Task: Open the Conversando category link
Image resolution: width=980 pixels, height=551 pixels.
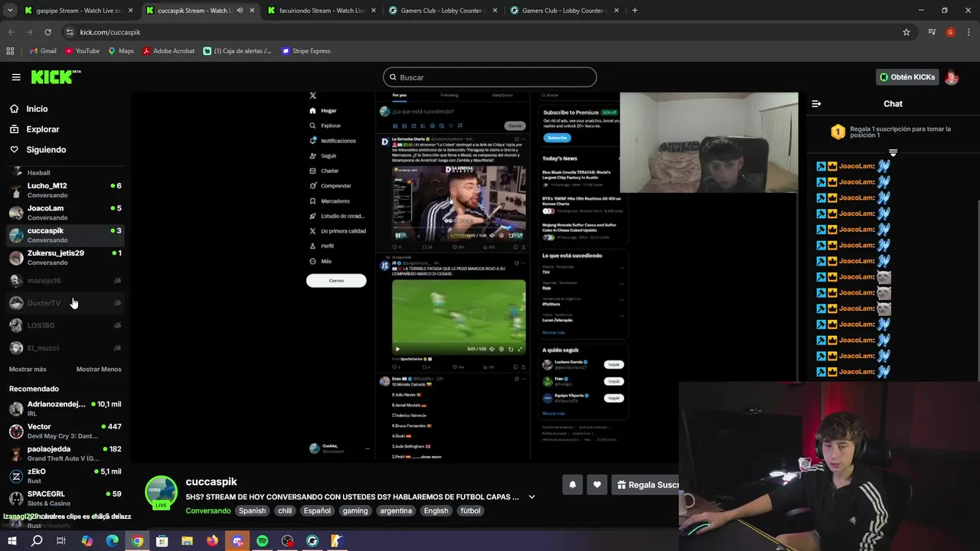Action: point(207,510)
